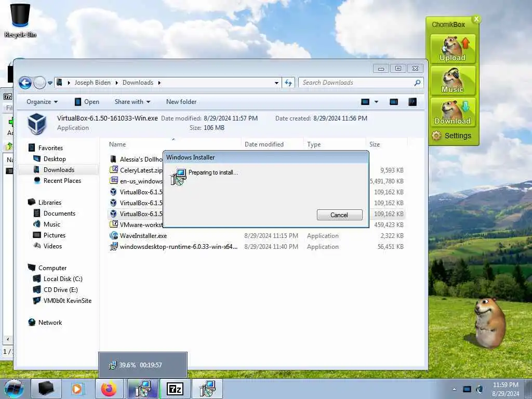Open the Videos library
This screenshot has height=399, width=532.
pos(52,246)
